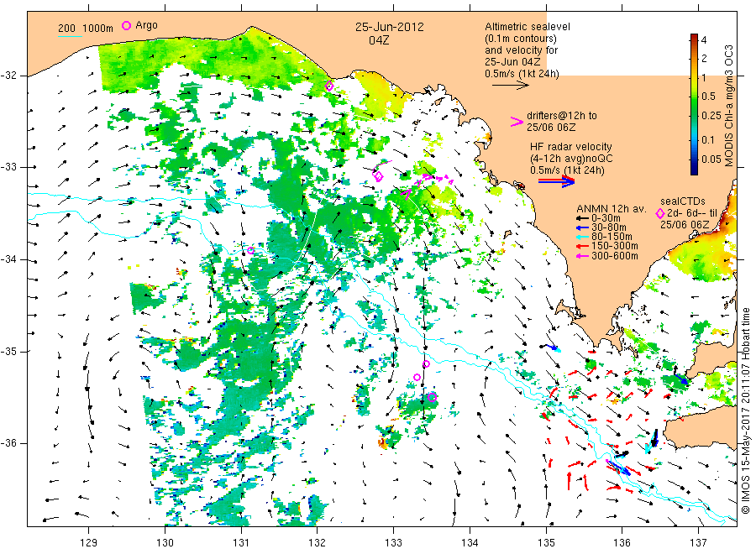
Task: Click the dark blue bottom of the colorbar
Action: pyautogui.click(x=694, y=170)
